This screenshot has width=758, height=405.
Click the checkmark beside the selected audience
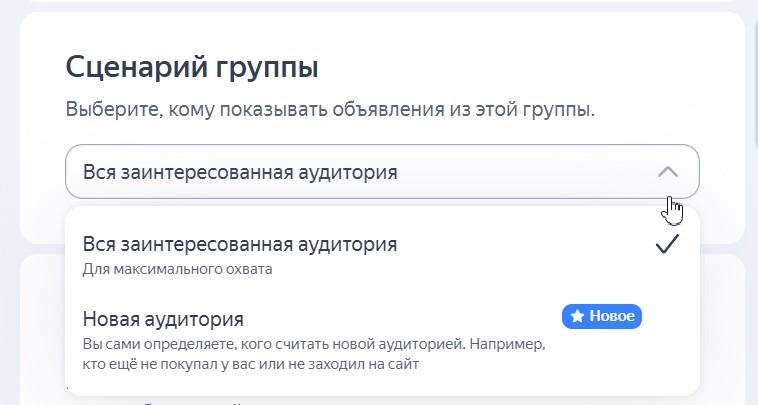tap(667, 244)
